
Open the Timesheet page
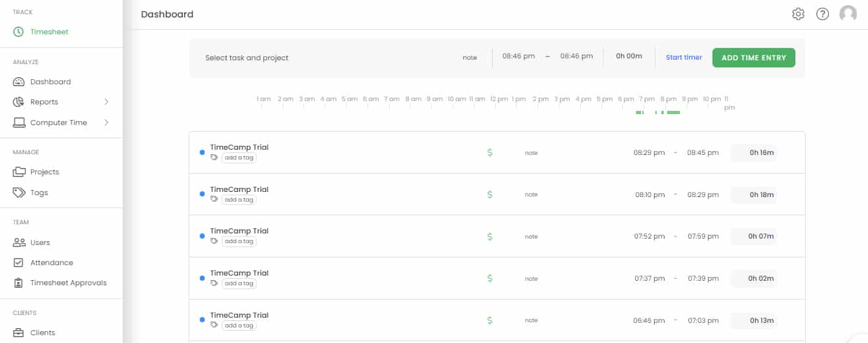49,32
